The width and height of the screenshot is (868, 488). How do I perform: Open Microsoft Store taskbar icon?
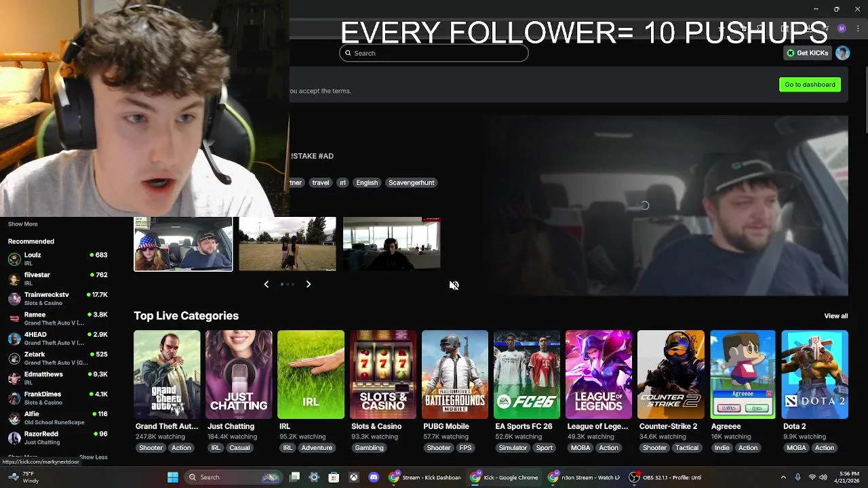pos(334,477)
